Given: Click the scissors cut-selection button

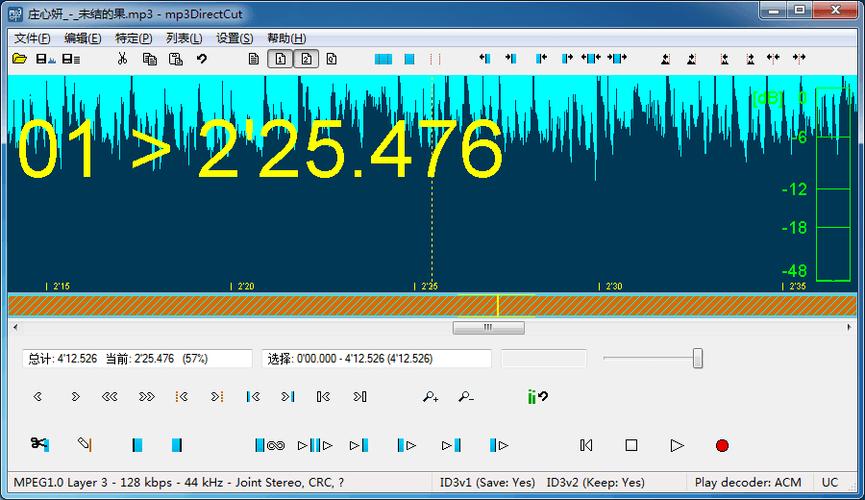Looking at the screenshot, I should [40, 444].
